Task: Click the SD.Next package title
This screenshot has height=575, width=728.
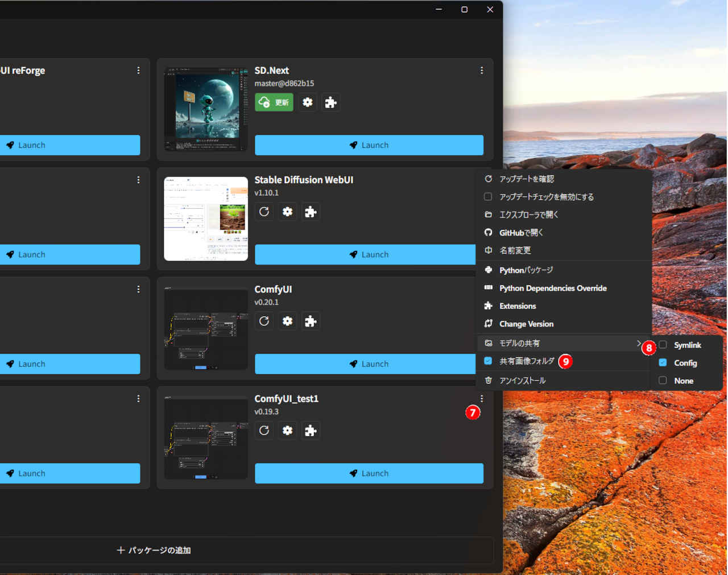Action: (272, 71)
